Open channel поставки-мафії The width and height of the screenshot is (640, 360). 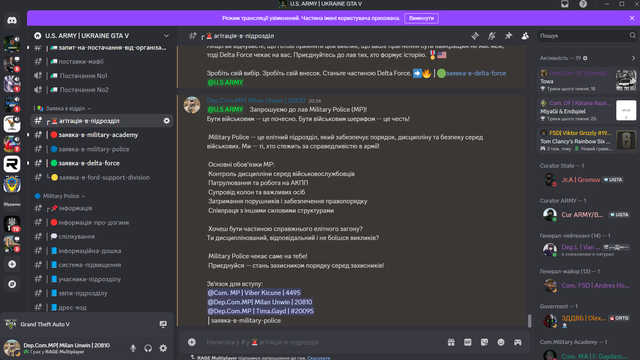point(102,62)
